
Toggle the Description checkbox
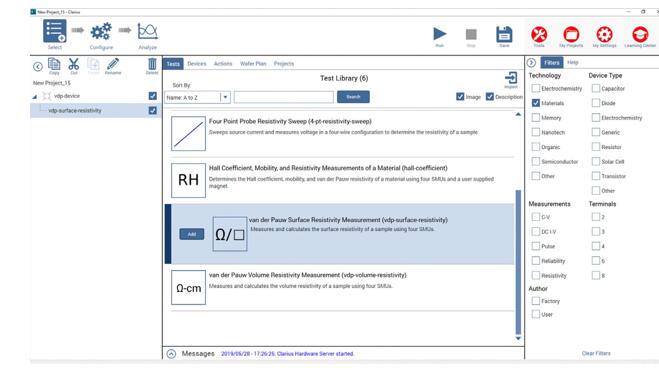pyautogui.click(x=490, y=97)
